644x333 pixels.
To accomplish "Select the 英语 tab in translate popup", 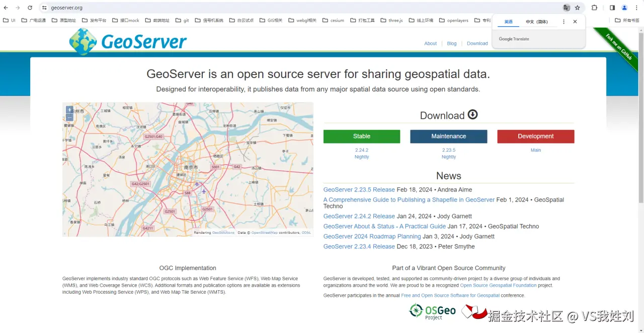I will pyautogui.click(x=509, y=22).
